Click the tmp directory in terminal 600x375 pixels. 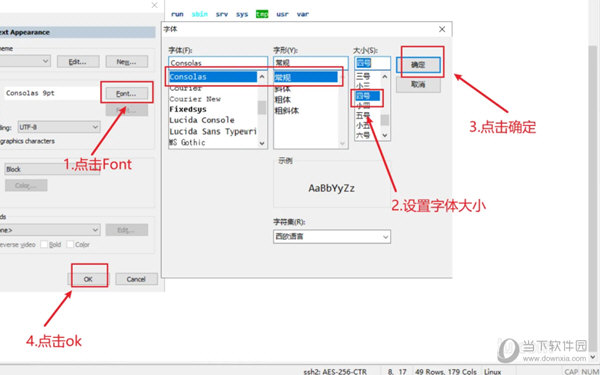point(262,14)
